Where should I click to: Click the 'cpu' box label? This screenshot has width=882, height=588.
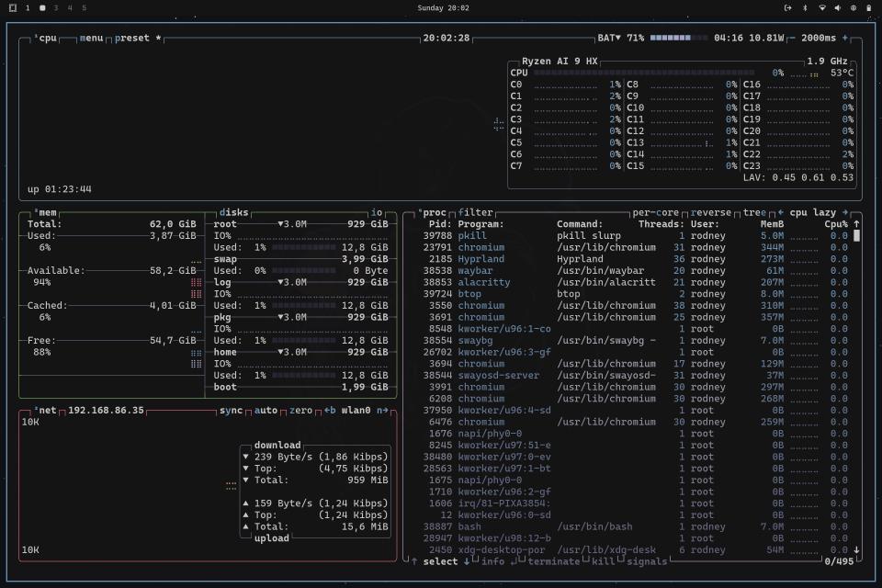48,38
